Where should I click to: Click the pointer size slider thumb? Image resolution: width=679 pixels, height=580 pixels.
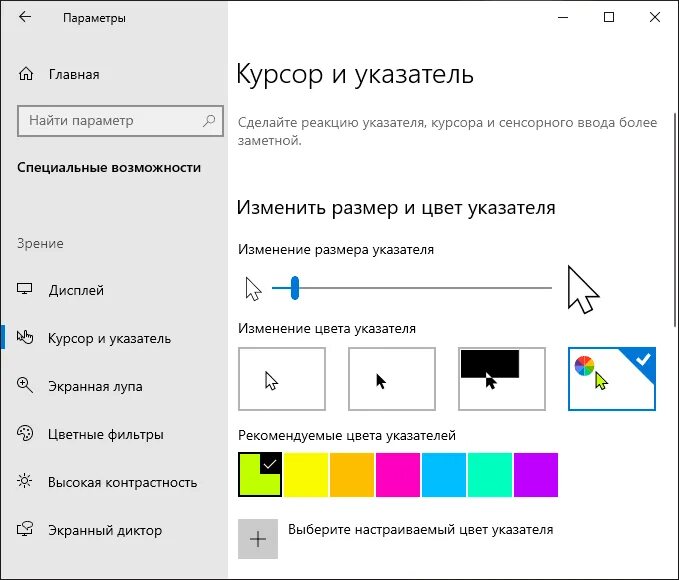pos(295,288)
